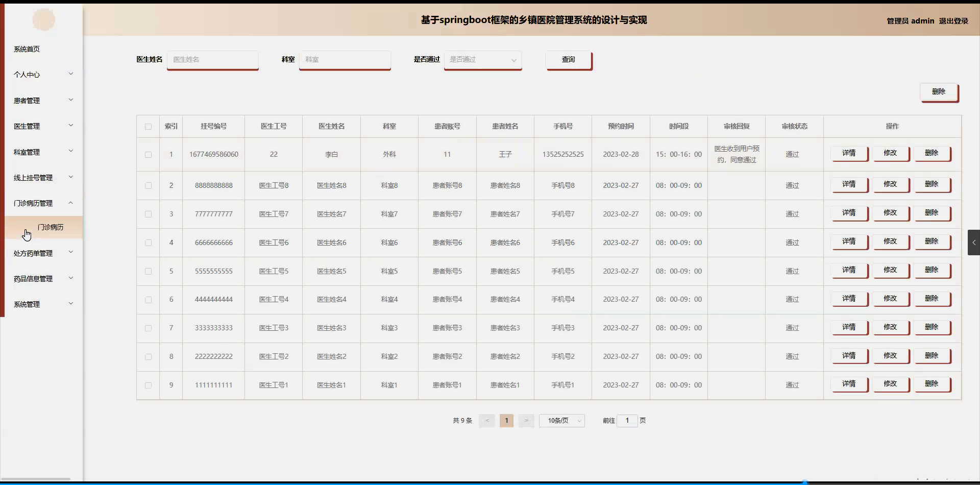Click 修改 for row 1677469586060
The image size is (980, 485).
tap(891, 153)
